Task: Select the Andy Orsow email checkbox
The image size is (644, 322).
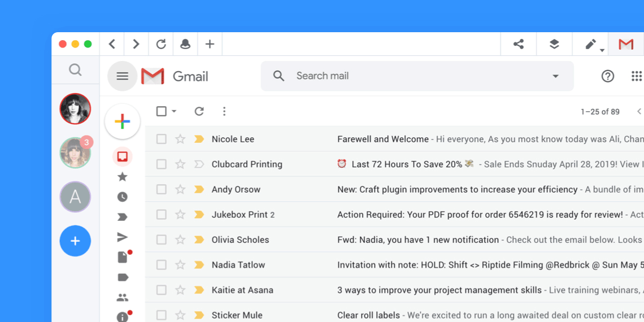Action: point(162,189)
